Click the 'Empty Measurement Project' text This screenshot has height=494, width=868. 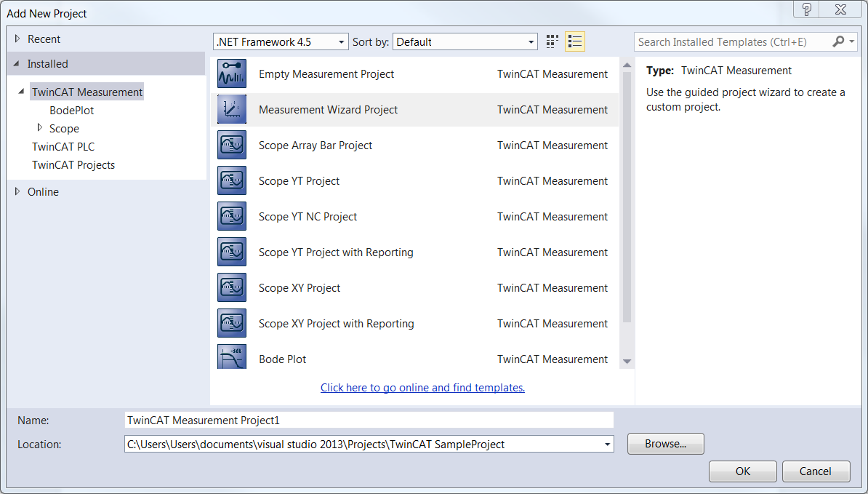click(326, 74)
